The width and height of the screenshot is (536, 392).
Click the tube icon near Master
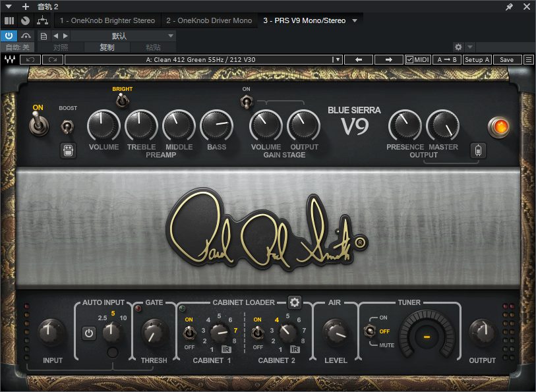click(478, 150)
